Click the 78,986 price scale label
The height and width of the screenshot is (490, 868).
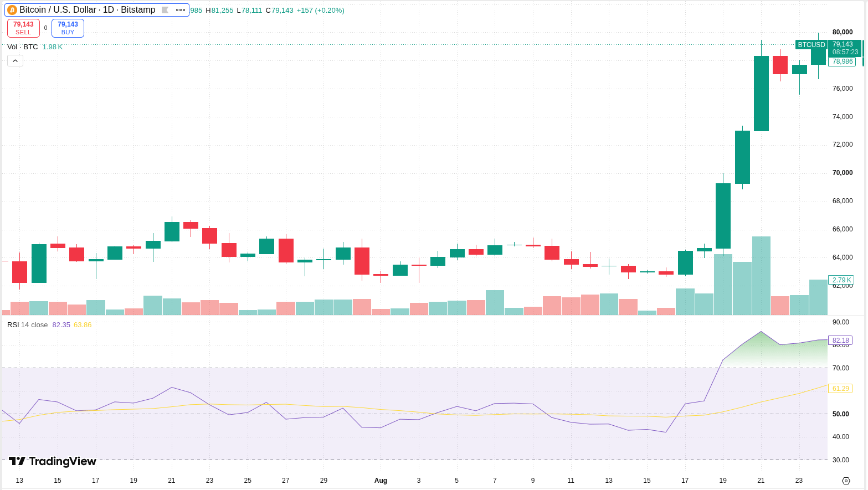pos(842,61)
